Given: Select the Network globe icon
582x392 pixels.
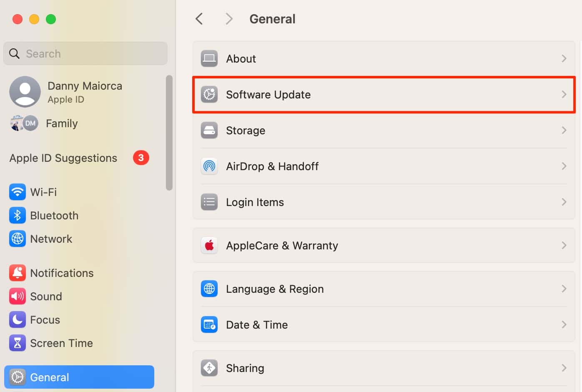Looking at the screenshot, I should coord(17,239).
